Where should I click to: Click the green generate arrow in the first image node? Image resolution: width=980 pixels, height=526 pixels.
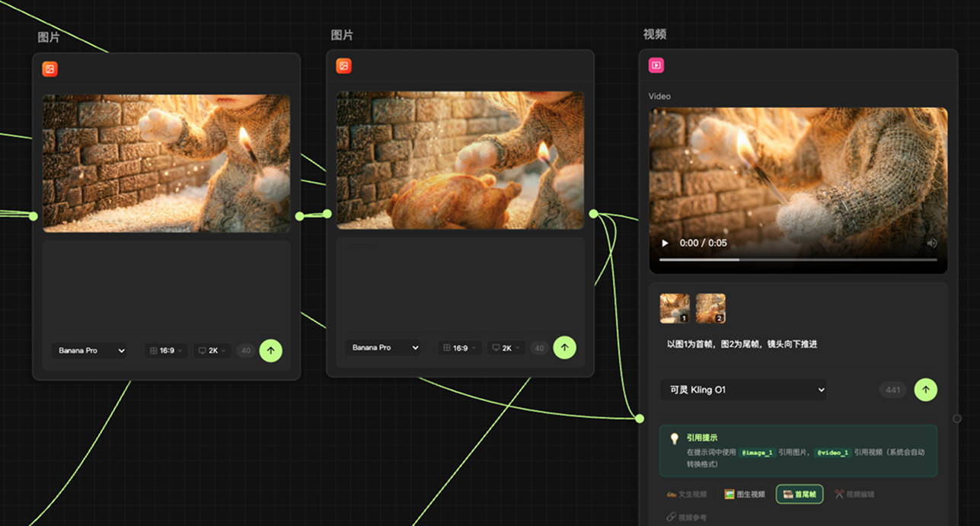click(x=270, y=351)
